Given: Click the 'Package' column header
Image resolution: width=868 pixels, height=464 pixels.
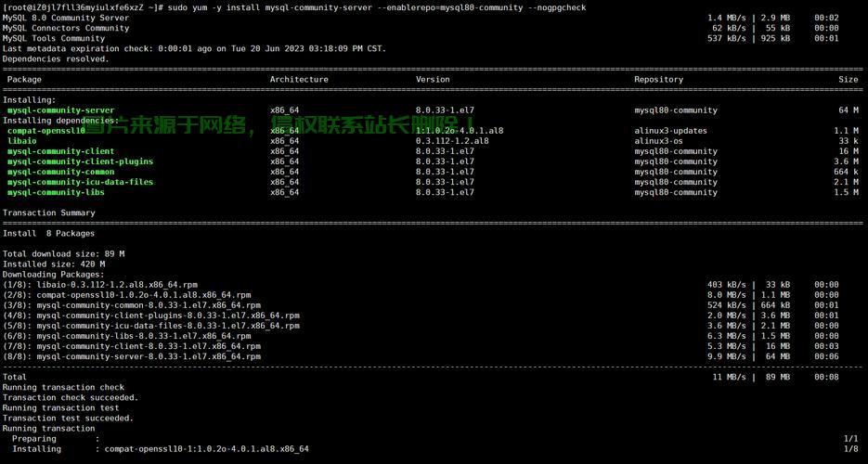Looking at the screenshot, I should click(24, 79).
